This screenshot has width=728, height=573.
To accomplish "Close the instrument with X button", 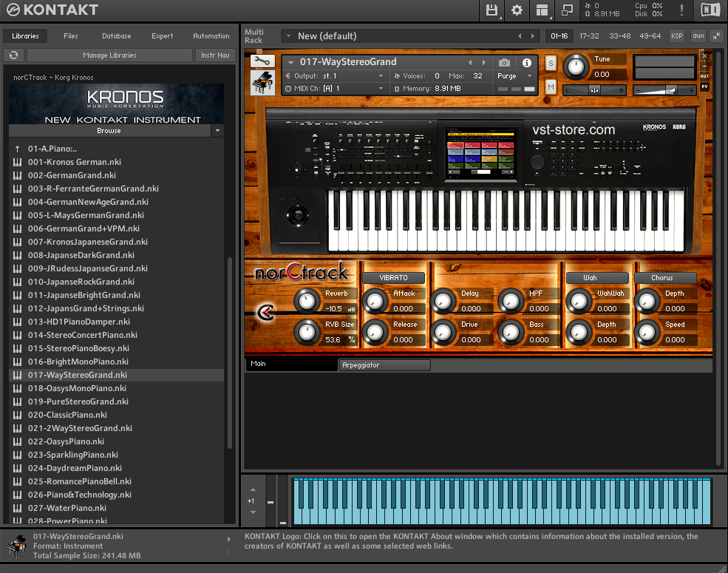I will click(704, 55).
